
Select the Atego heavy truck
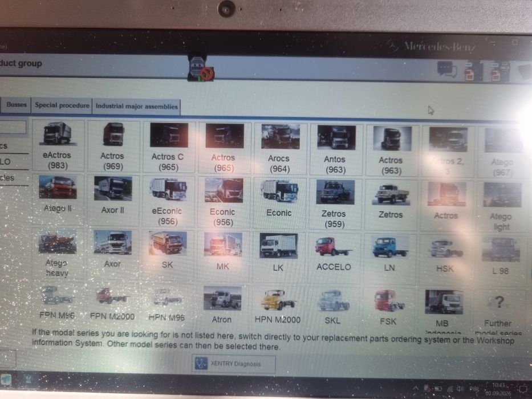pos(58,253)
